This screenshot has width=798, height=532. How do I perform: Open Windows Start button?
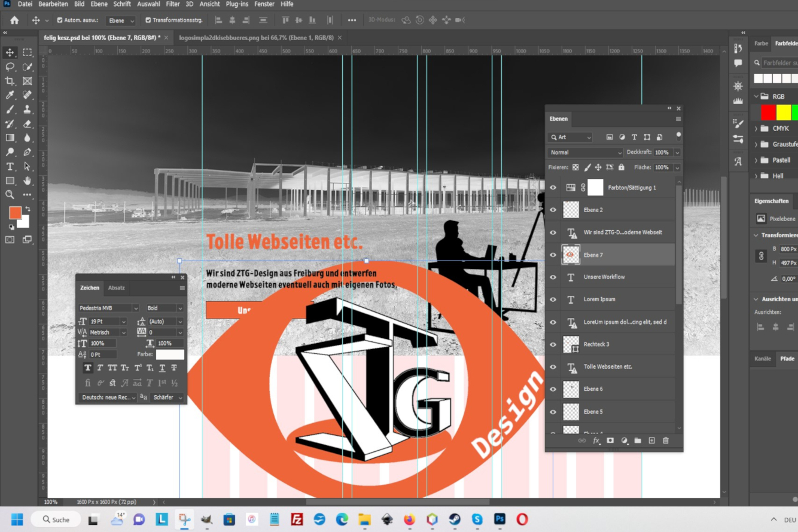[x=17, y=519]
